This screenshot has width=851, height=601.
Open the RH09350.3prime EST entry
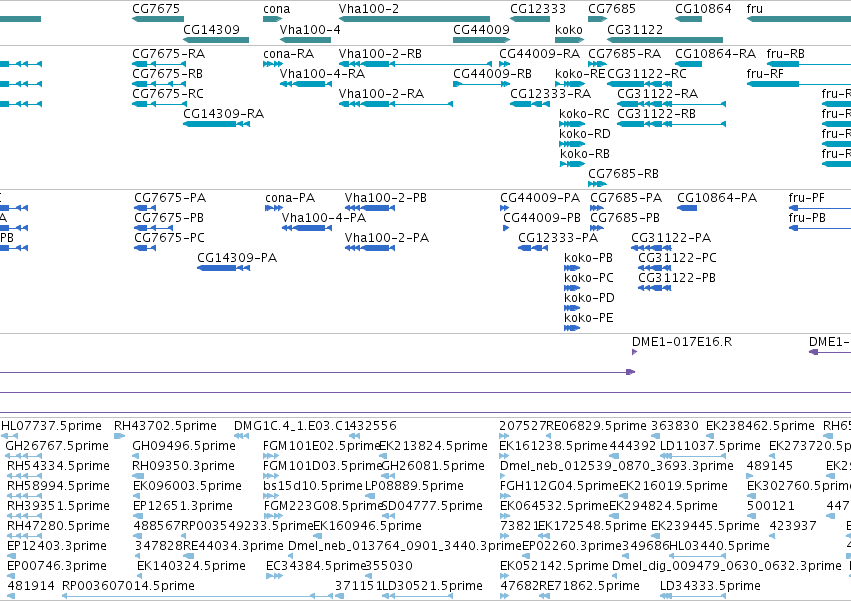click(137, 476)
